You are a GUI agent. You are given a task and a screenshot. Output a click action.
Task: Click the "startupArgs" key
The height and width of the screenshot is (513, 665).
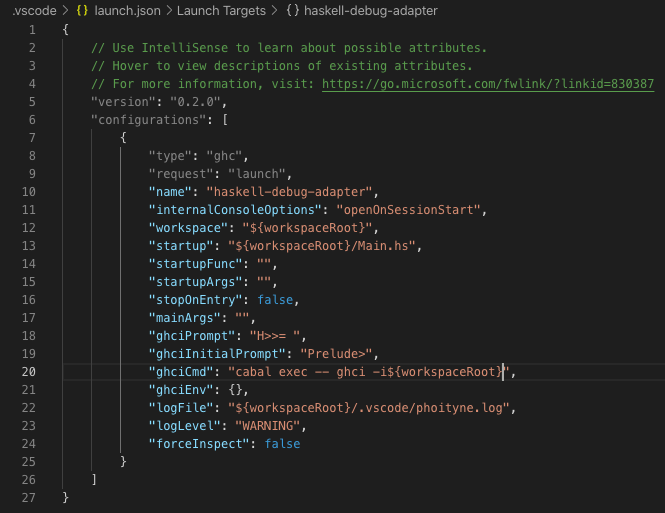click(x=196, y=282)
